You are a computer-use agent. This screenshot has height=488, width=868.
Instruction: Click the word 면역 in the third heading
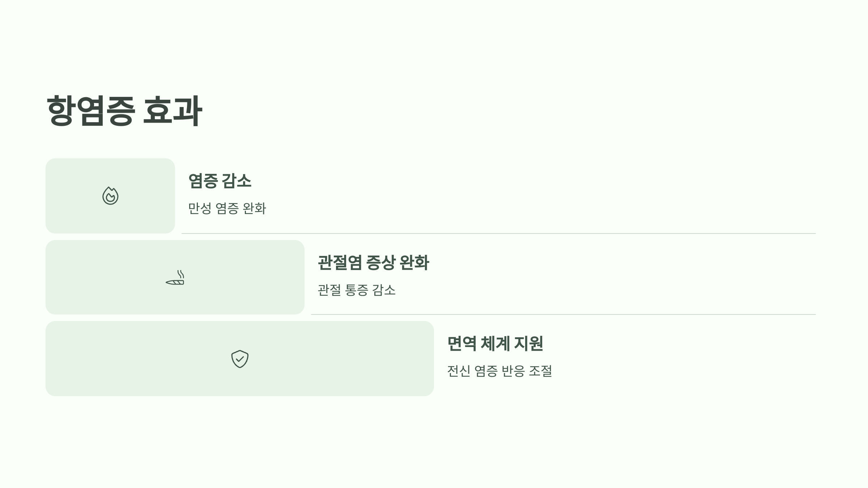[462, 343]
